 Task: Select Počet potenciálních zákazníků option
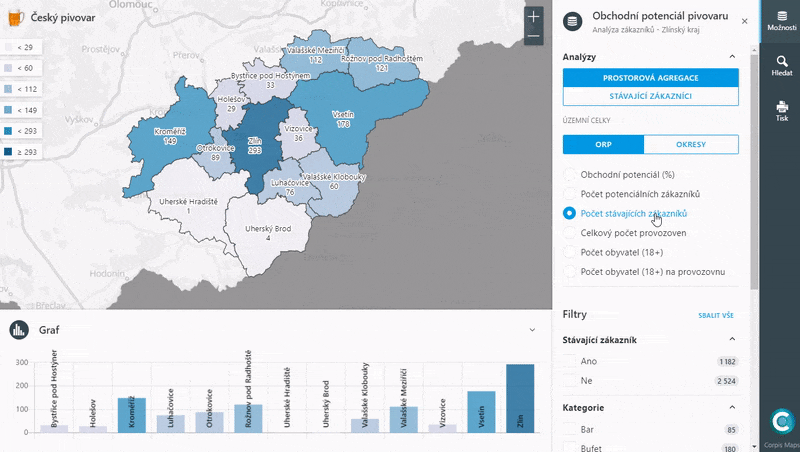(569, 194)
